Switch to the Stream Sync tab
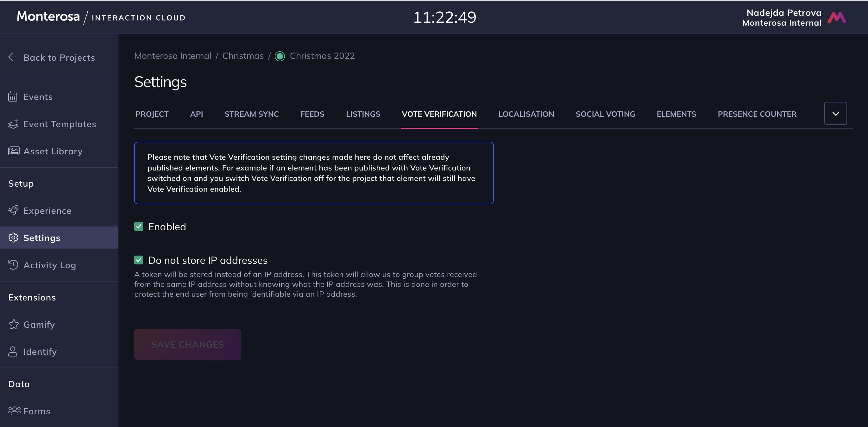The image size is (868, 427). [x=251, y=114]
